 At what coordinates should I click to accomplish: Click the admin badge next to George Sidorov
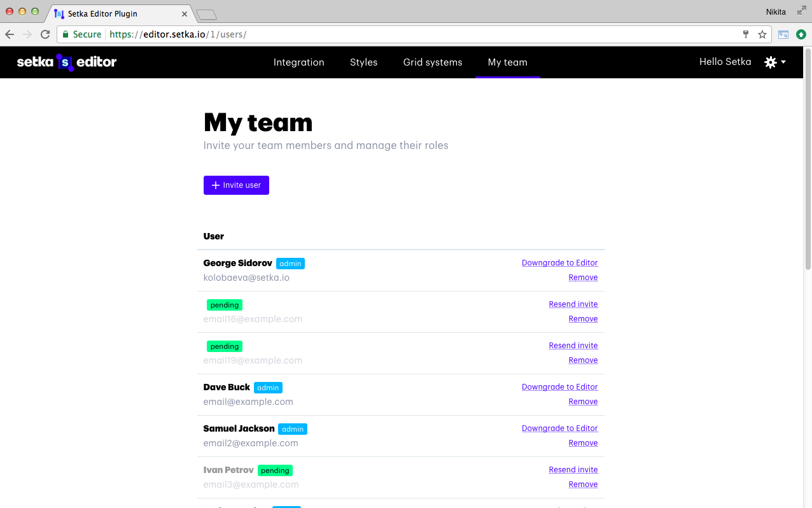click(x=290, y=264)
